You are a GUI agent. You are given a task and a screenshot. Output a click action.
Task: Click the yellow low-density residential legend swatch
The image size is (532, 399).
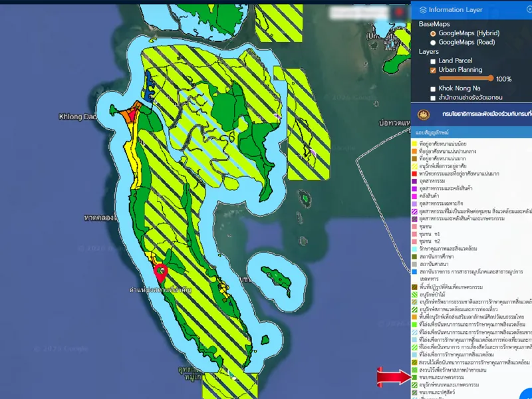point(414,143)
